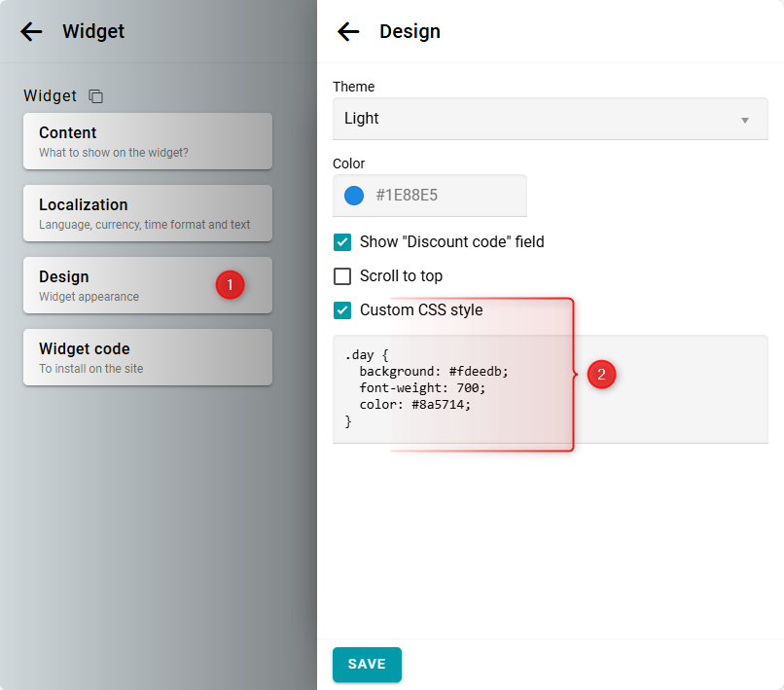Viewport: 784px width, 690px height.
Task: Enable the Scroll to top checkbox
Action: 342,276
